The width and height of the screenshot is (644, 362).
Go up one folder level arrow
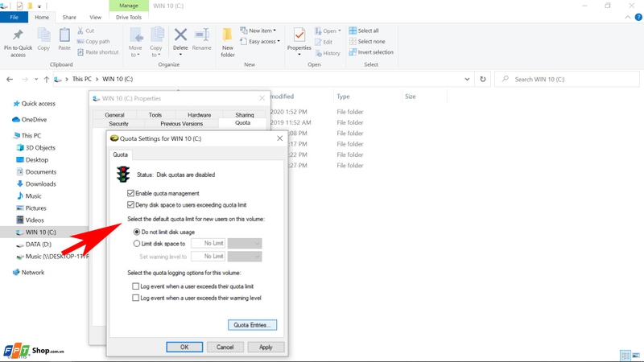(x=47, y=79)
